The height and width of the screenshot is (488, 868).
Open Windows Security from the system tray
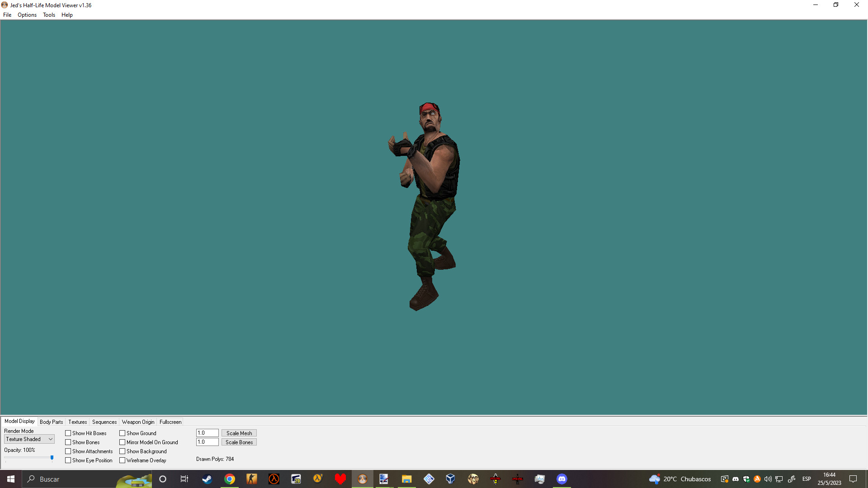746,479
